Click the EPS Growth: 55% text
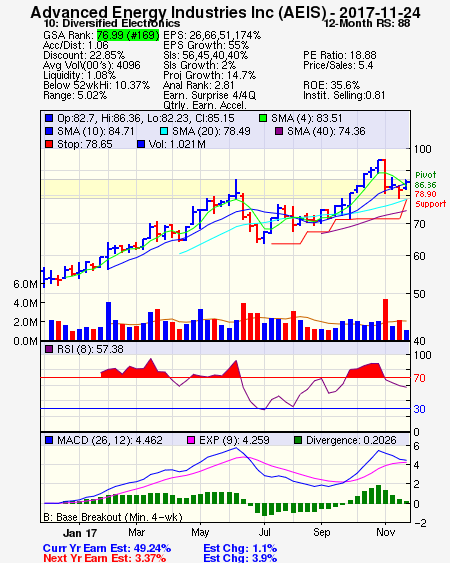This screenshot has width=450, height=563. tap(206, 45)
